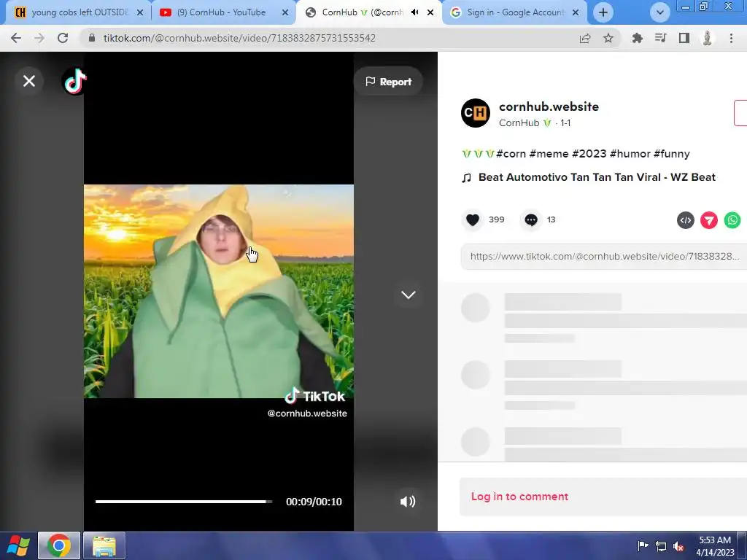Open the #humor hashtag

tap(630, 154)
